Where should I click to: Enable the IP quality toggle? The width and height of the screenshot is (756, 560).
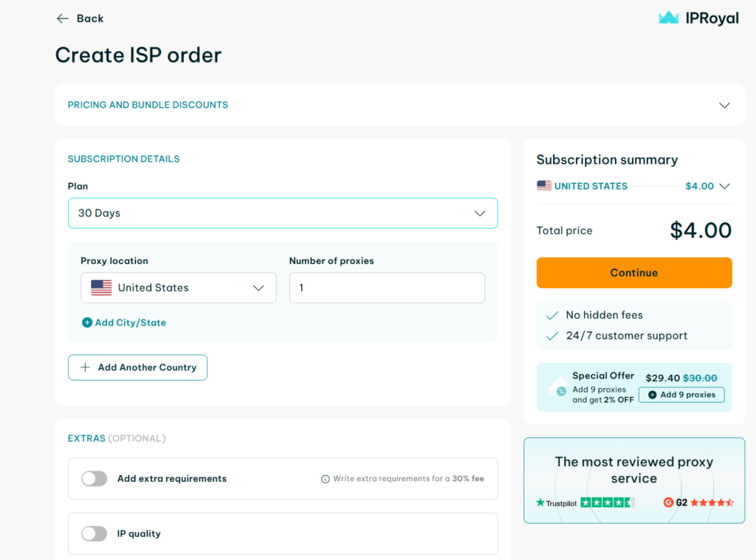(94, 533)
